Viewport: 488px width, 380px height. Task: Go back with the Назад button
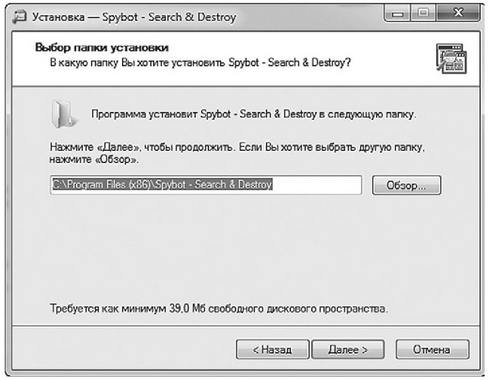[272, 349]
